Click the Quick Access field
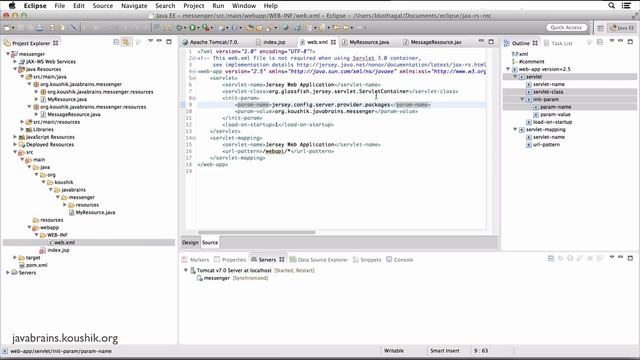640x360 pixels. pos(566,27)
